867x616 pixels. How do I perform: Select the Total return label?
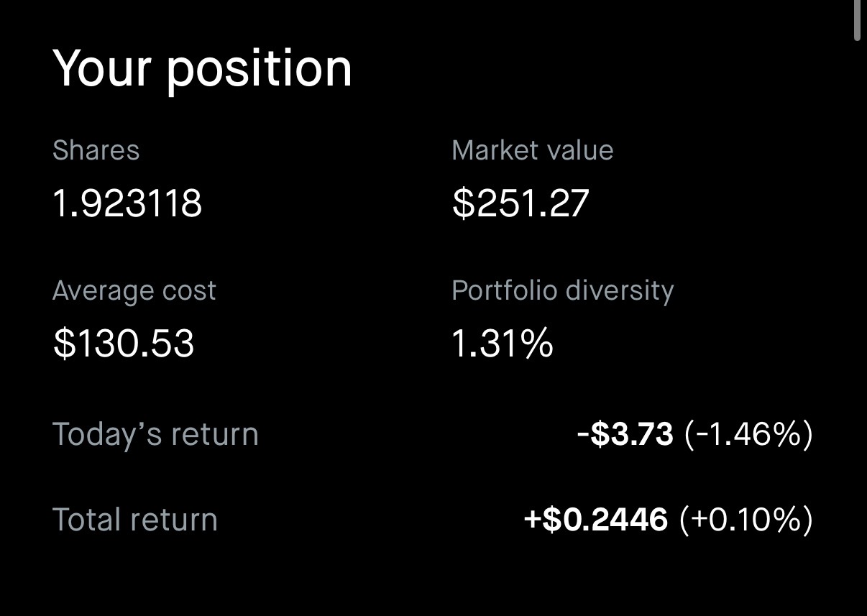135,520
